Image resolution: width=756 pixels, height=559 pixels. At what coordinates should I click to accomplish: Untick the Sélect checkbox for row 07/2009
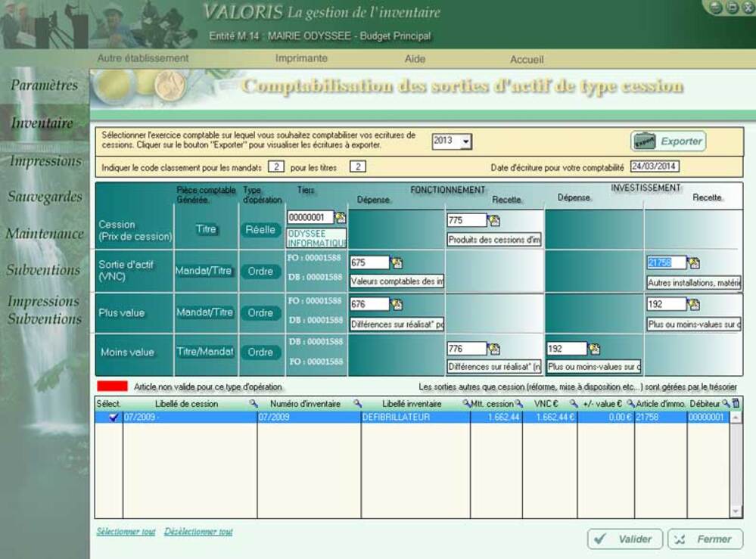coord(114,418)
